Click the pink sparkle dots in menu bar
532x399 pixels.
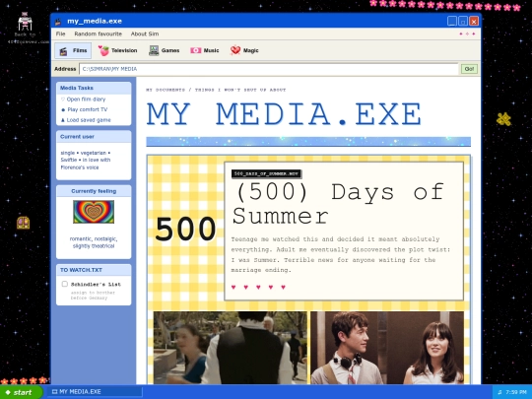coord(467,33)
